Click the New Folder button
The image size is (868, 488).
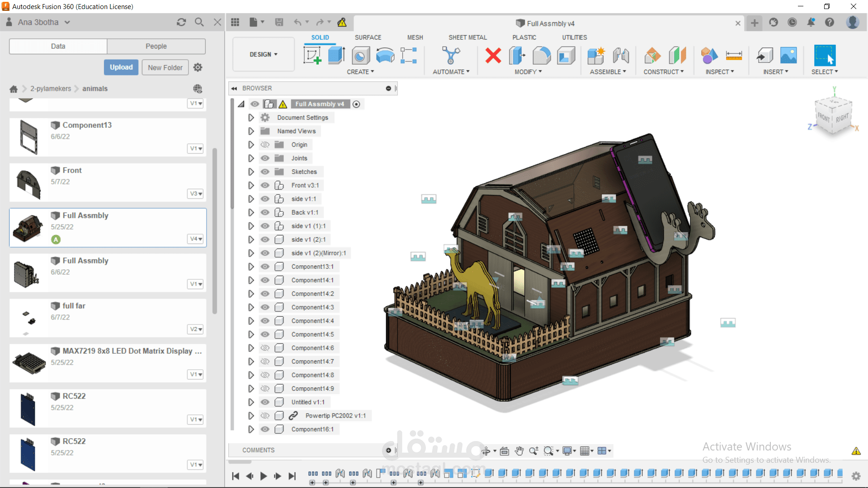[x=165, y=67]
